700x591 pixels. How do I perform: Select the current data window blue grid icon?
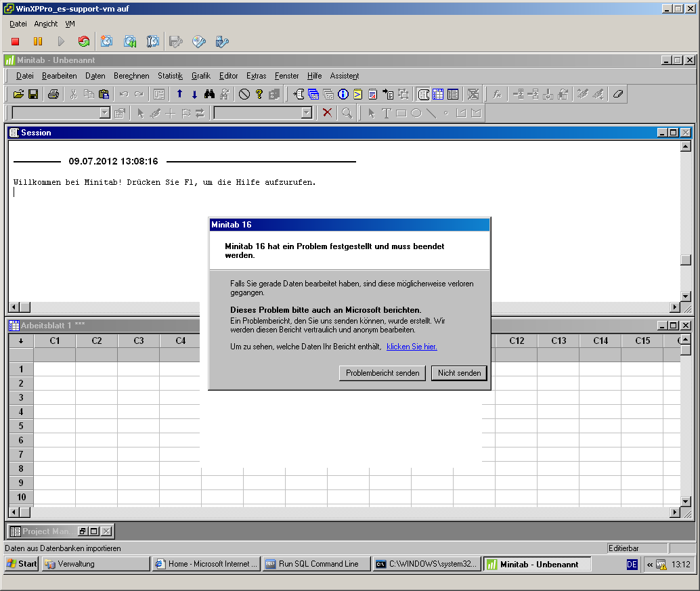click(438, 94)
